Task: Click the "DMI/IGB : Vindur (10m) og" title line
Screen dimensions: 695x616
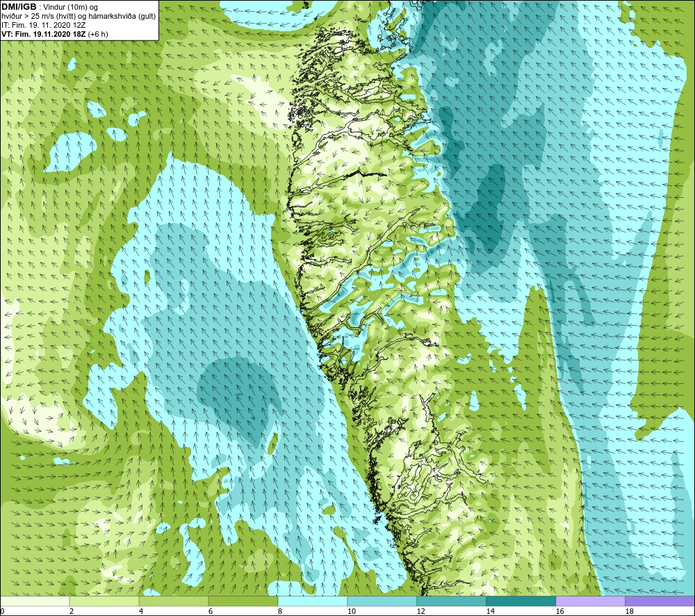Action: pyautogui.click(x=50, y=8)
